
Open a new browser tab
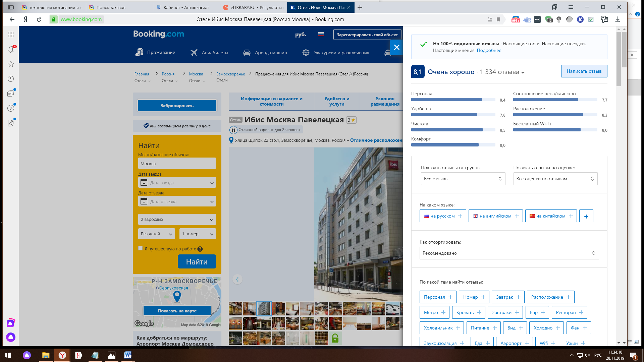360,7
